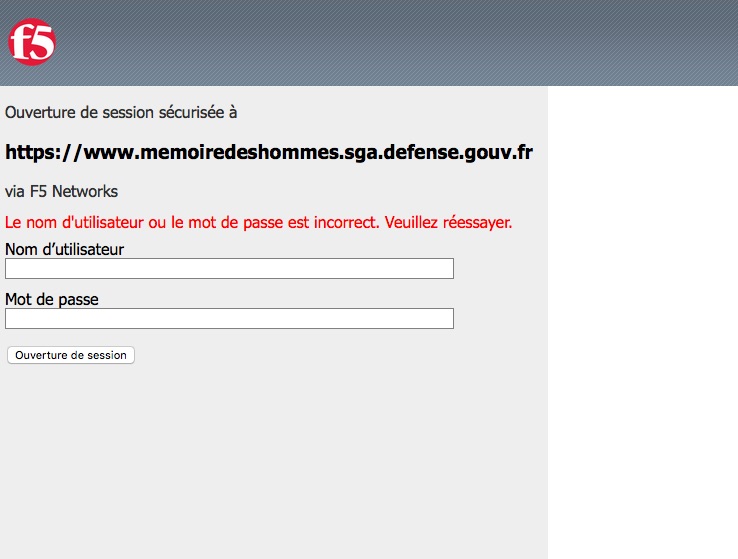Viewport: 738px width, 559px height.
Task: Click the Nom d'utilisateur label
Action: tap(64, 249)
